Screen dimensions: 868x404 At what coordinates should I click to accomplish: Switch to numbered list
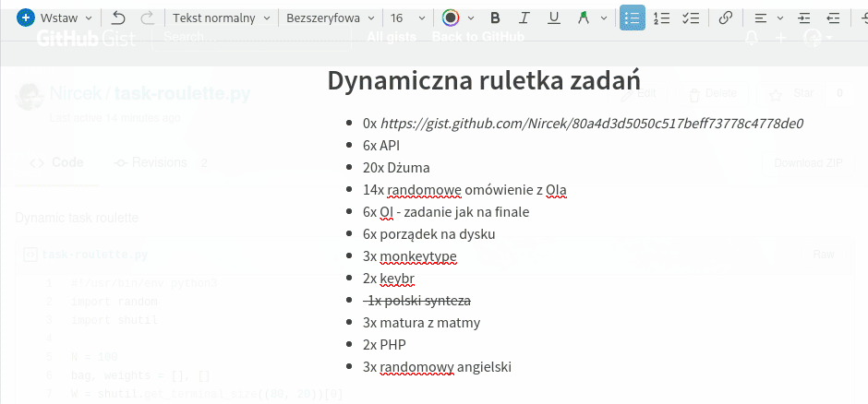[661, 18]
